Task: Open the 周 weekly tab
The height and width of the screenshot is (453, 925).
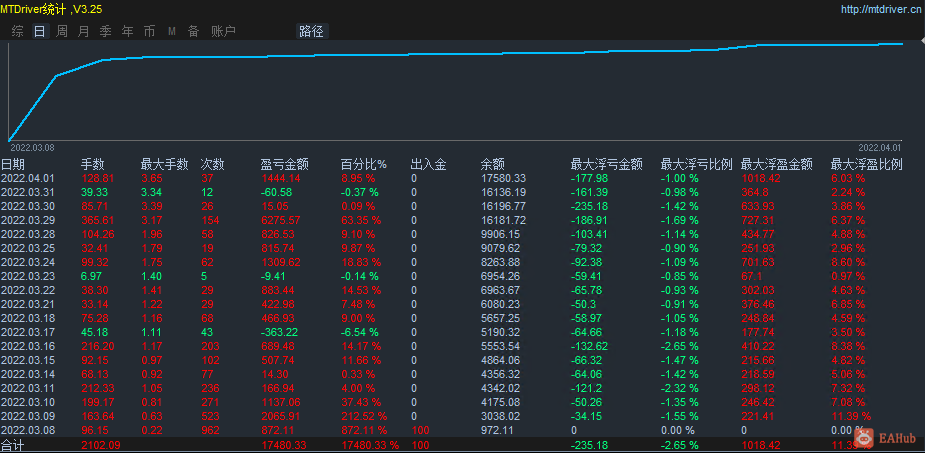Action: point(61,31)
